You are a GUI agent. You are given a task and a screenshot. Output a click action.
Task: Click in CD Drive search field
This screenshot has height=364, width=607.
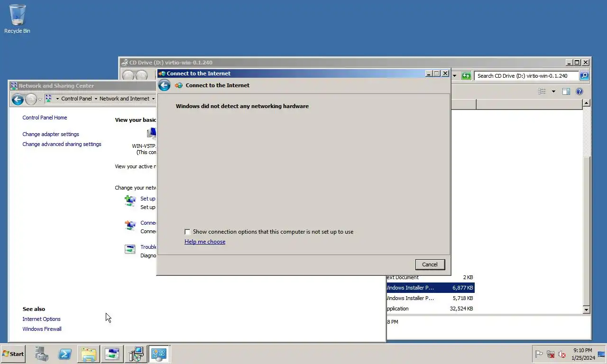pos(526,76)
